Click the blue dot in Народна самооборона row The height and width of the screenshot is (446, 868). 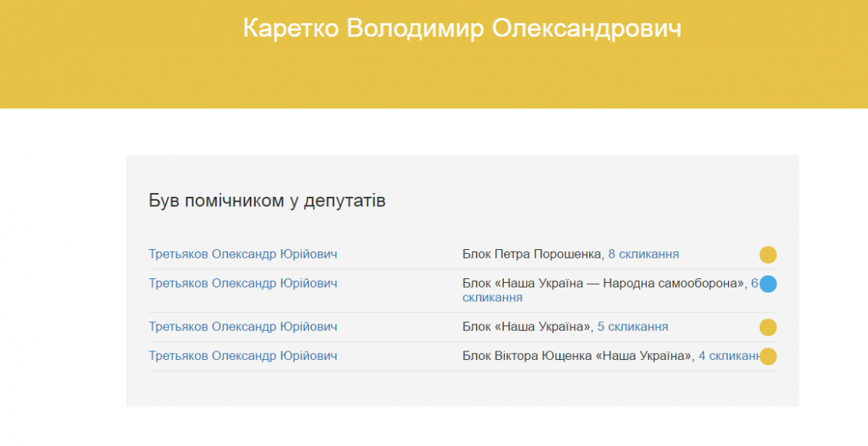[x=768, y=284]
